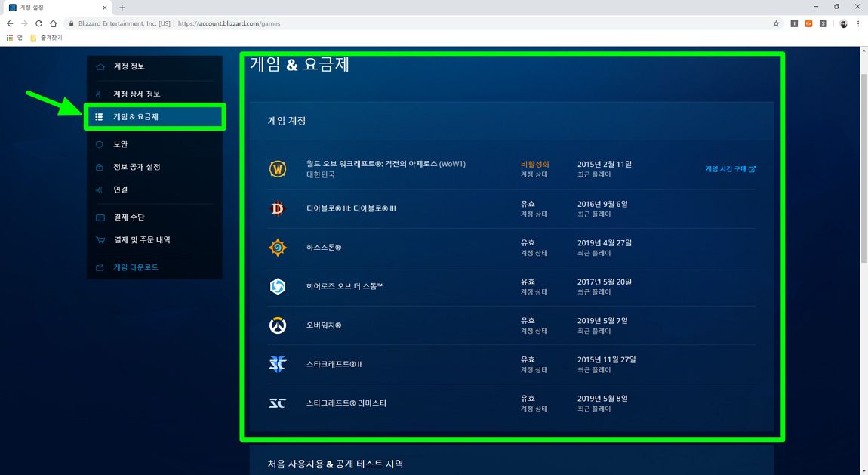Click the 오버워치® game name
Viewport: 868px width, 475px height.
click(x=324, y=325)
